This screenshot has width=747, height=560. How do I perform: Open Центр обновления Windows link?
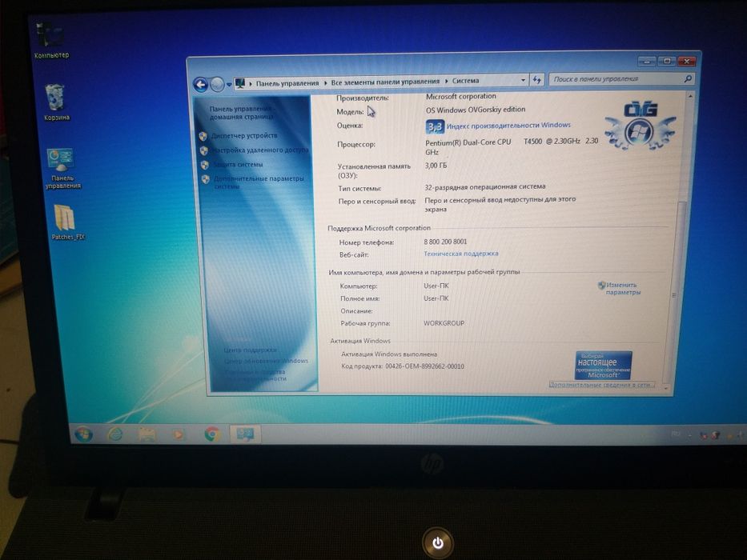coord(266,361)
